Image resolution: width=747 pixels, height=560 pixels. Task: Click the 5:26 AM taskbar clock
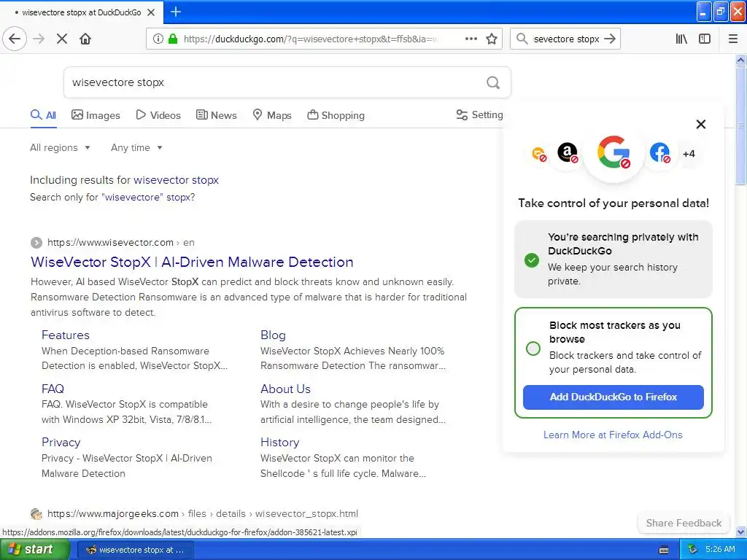tap(720, 550)
